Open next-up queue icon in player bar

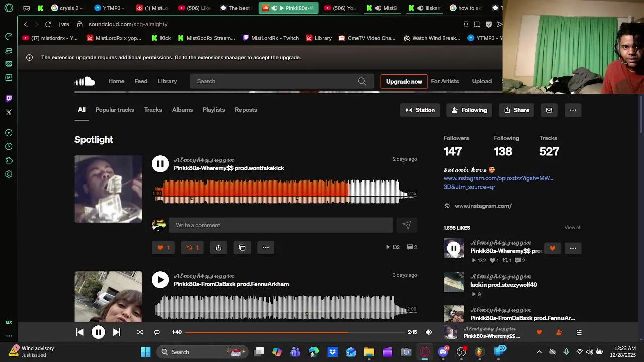pos(579,332)
